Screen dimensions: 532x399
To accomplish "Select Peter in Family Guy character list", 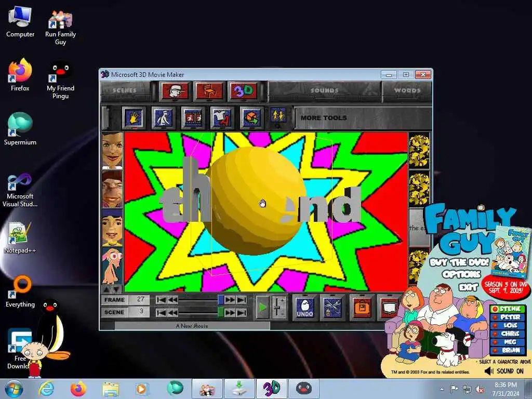I will click(x=508, y=317).
